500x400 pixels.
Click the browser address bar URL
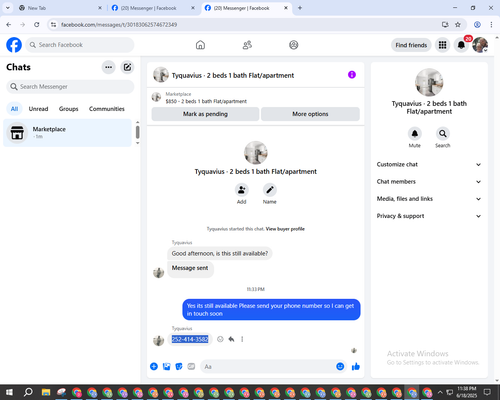pos(119,25)
